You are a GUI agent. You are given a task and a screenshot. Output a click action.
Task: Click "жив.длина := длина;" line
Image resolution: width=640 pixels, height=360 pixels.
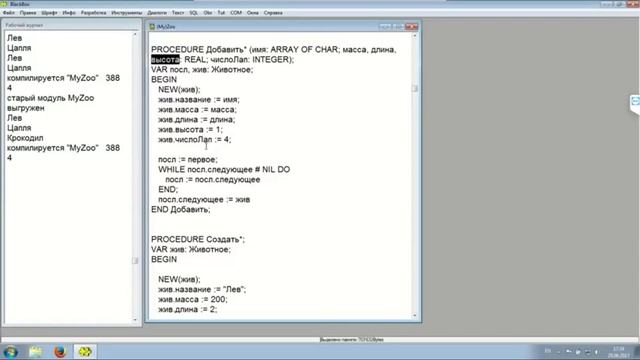click(196, 120)
